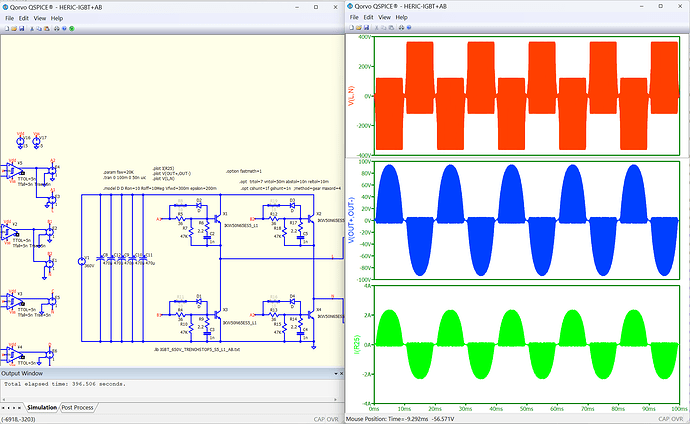Run the simulation with the green button

(x=72, y=29)
